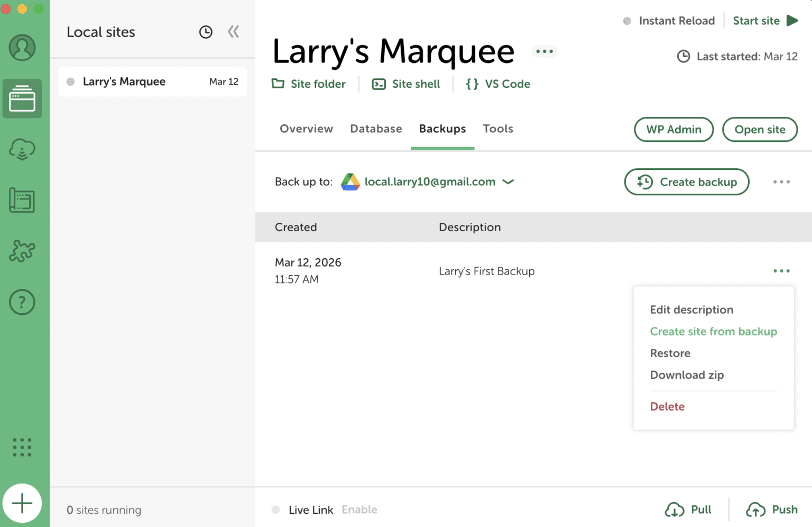This screenshot has width=812, height=527.
Task: Select the Local sites window icon
Action: (22, 98)
